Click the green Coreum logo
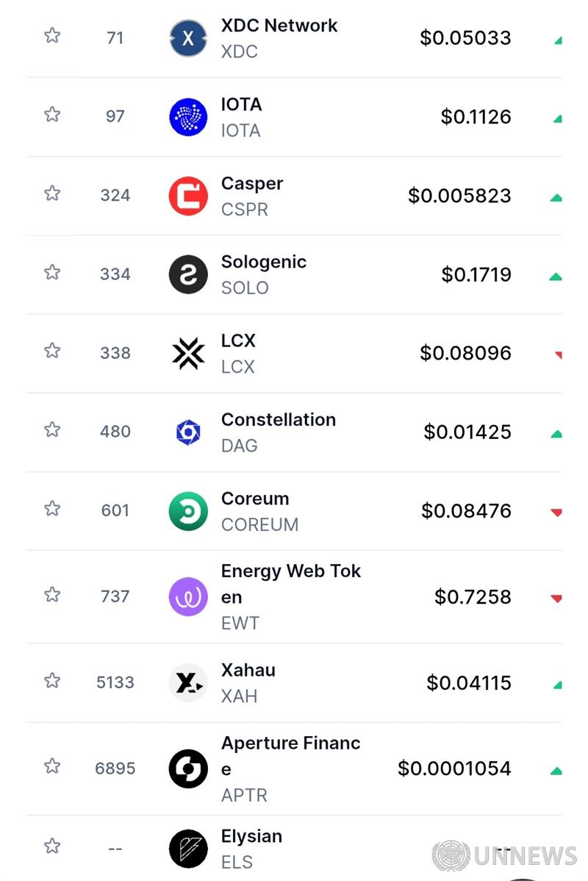The image size is (588, 881). (188, 511)
